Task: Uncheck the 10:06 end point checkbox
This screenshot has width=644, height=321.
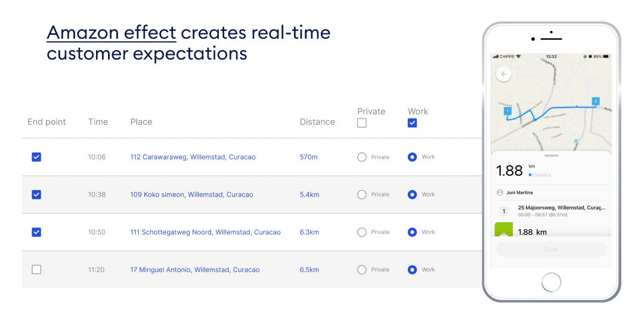Action: click(36, 157)
